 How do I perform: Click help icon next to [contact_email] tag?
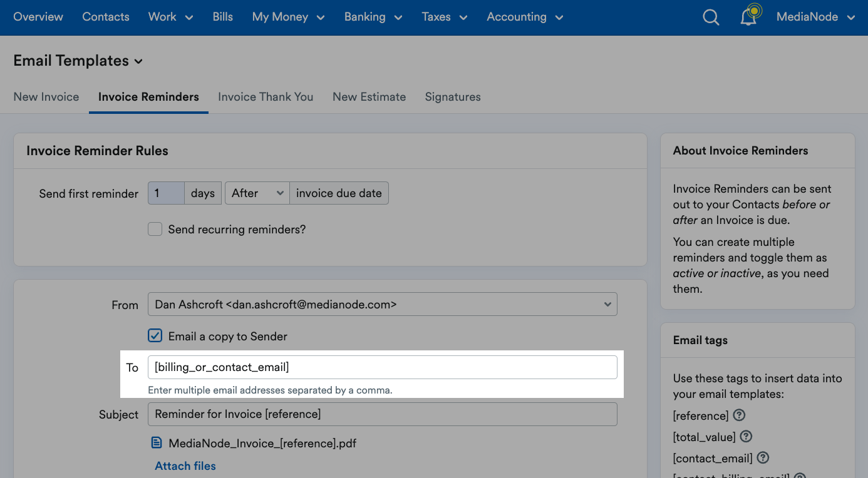[x=763, y=458]
